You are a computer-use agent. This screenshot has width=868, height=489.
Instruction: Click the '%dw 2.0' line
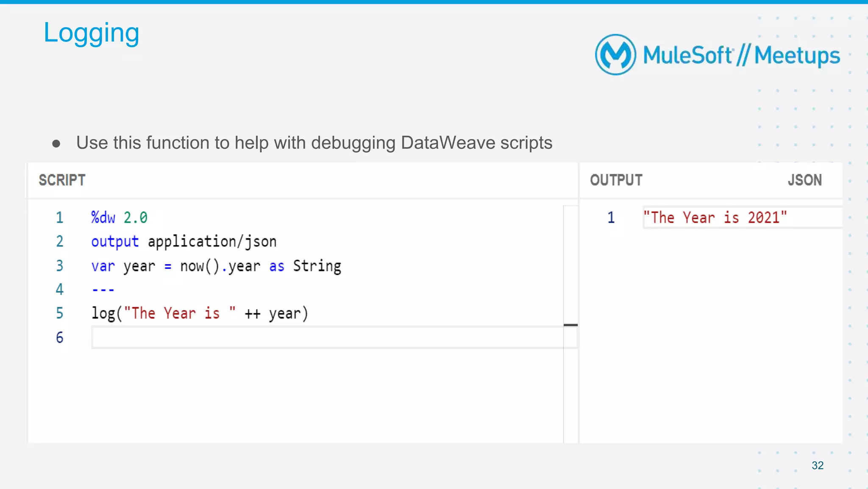pyautogui.click(x=119, y=218)
